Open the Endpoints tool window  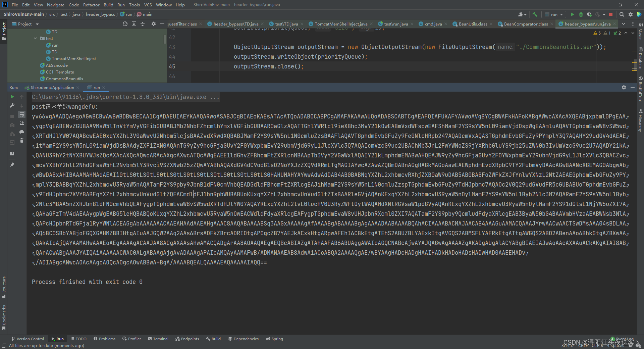pos(187,339)
